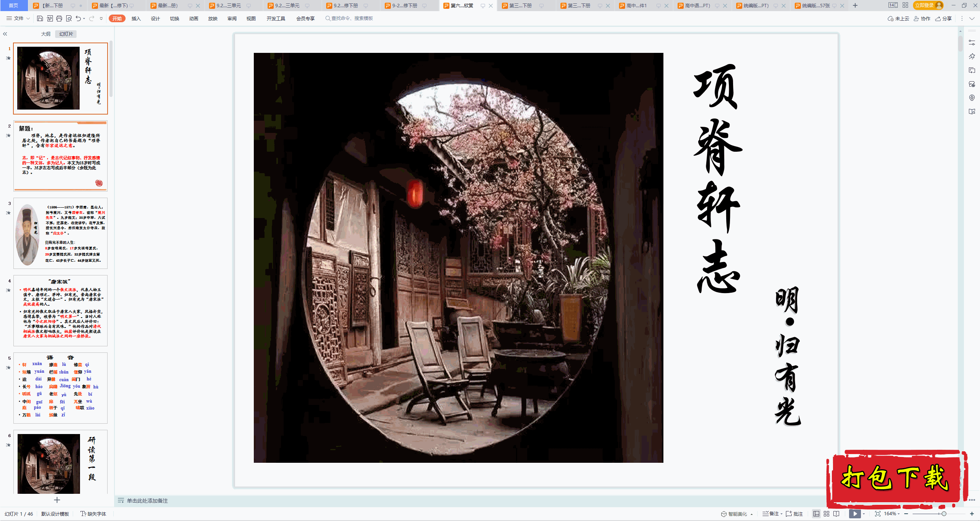This screenshot has height=521, width=980.
Task: Expand the bottom-right three-dot panel options
Action: click(x=972, y=500)
